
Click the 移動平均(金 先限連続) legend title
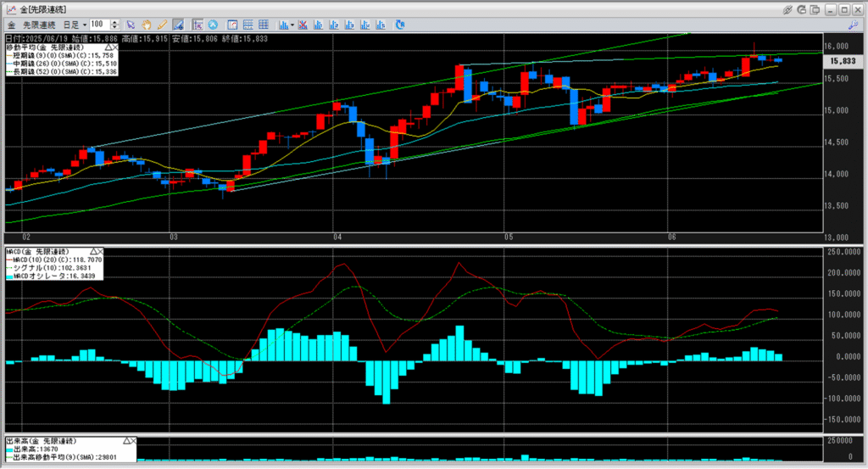(x=45, y=47)
